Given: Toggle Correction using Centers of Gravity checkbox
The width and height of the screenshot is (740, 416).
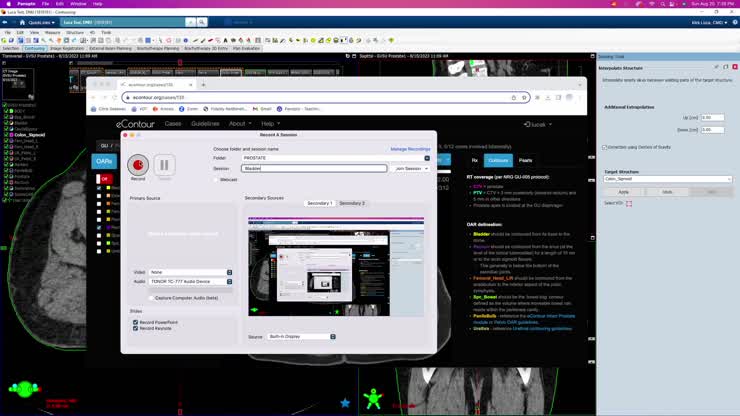Looking at the screenshot, I should pos(605,147).
